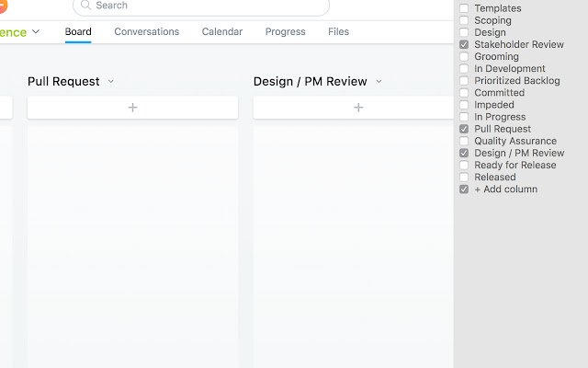Click the Pull Request column title
The image size is (588, 368).
(x=63, y=82)
